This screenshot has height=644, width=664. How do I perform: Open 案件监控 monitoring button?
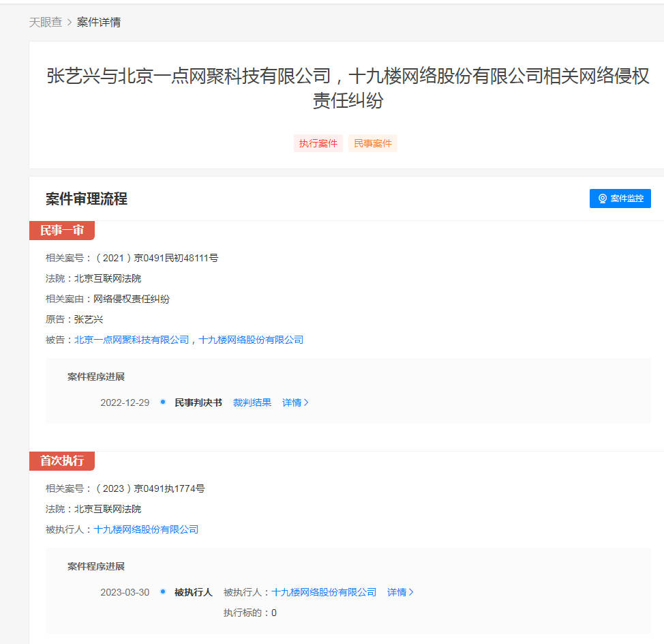pos(620,199)
